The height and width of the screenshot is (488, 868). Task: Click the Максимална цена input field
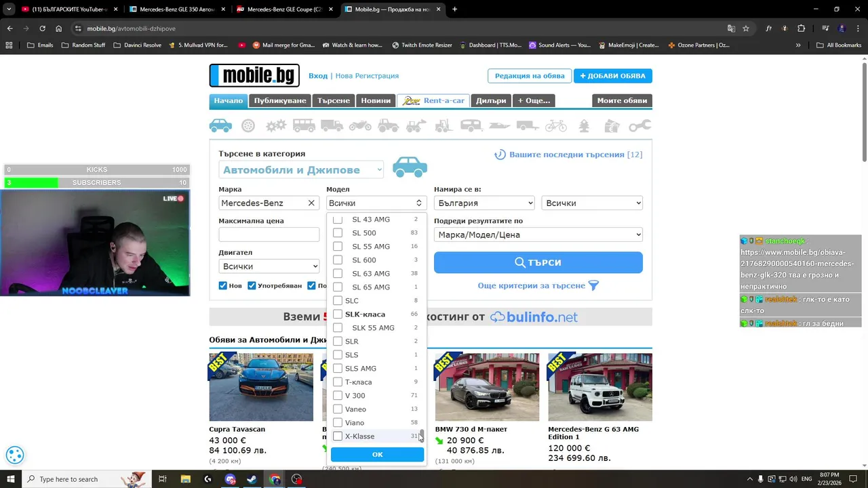tap(269, 235)
